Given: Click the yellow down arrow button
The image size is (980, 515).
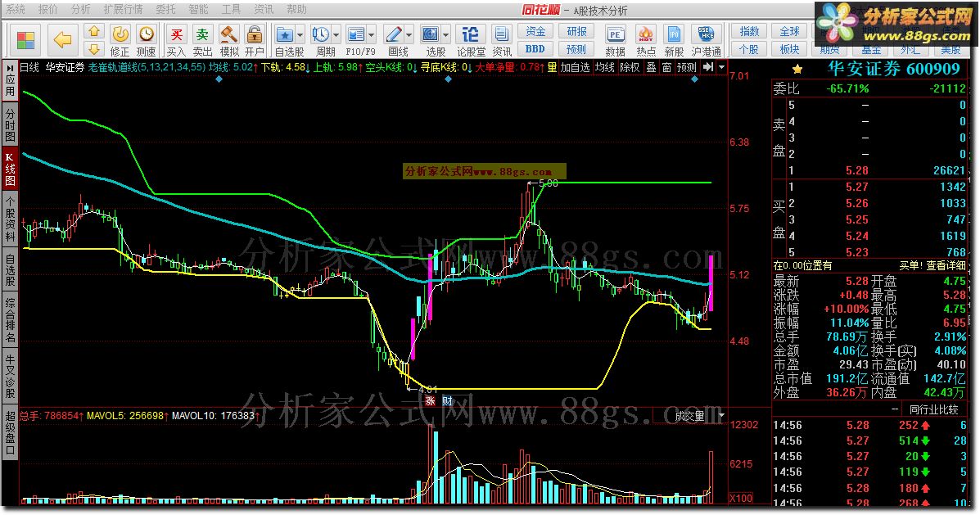Looking at the screenshot, I should (x=94, y=49).
